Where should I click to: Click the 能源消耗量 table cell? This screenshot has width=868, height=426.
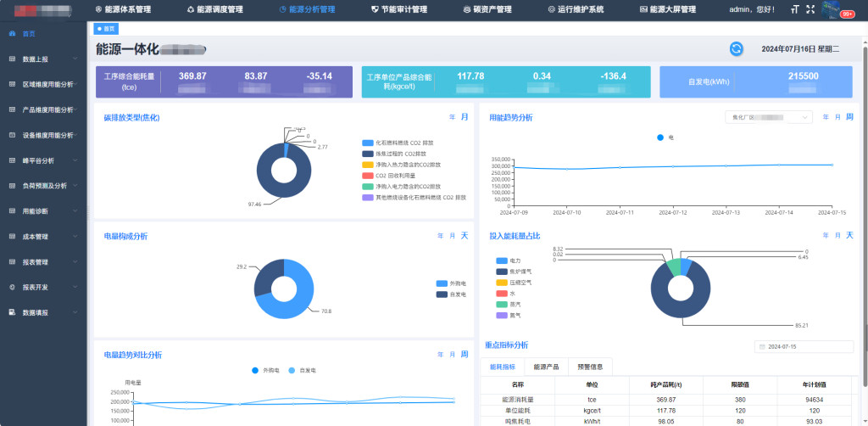click(518, 400)
